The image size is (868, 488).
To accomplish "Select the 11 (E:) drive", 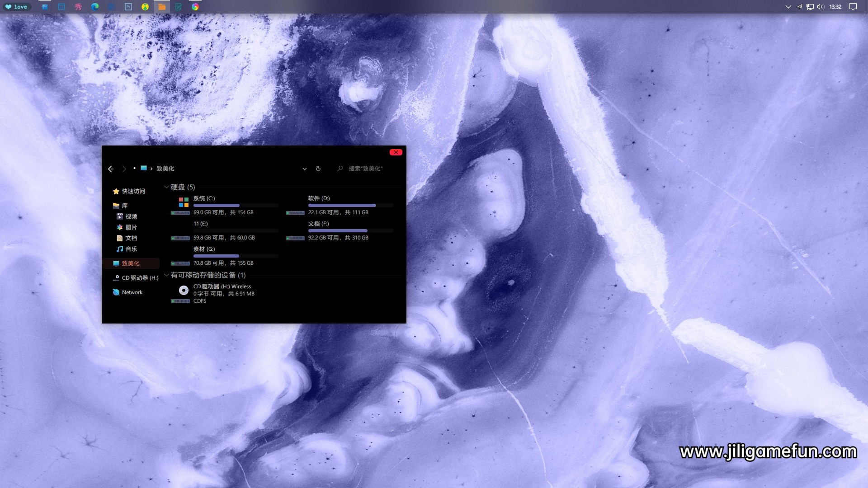I will tap(225, 230).
